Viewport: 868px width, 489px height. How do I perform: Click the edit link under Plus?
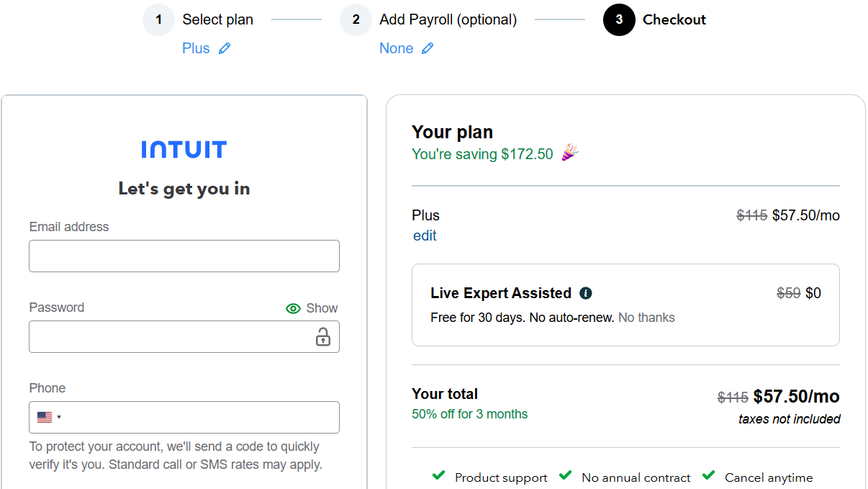coord(425,235)
